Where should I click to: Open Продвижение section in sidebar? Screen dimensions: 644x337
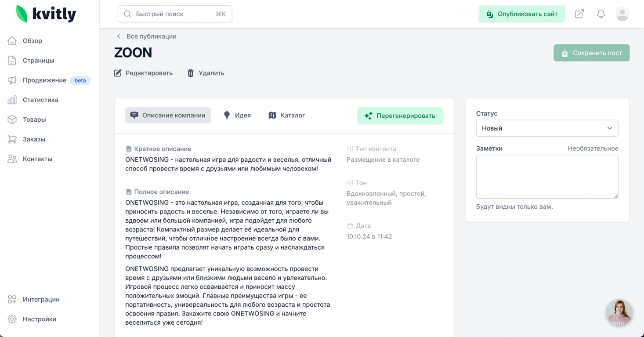pos(44,80)
